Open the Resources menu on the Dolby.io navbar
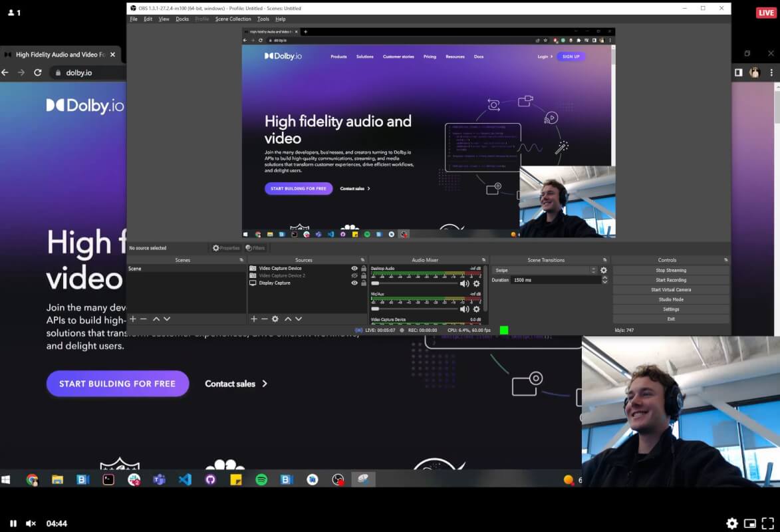This screenshot has height=532, width=780. coord(455,57)
